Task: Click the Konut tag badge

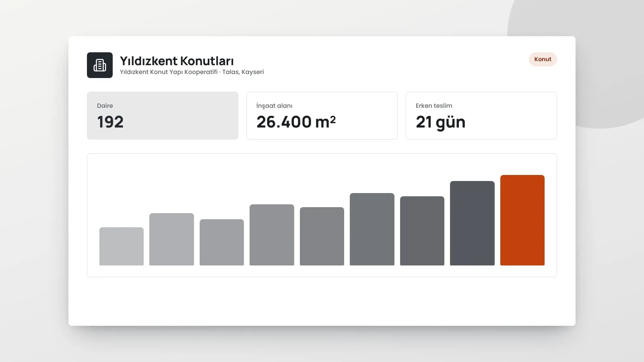Action: point(543,59)
